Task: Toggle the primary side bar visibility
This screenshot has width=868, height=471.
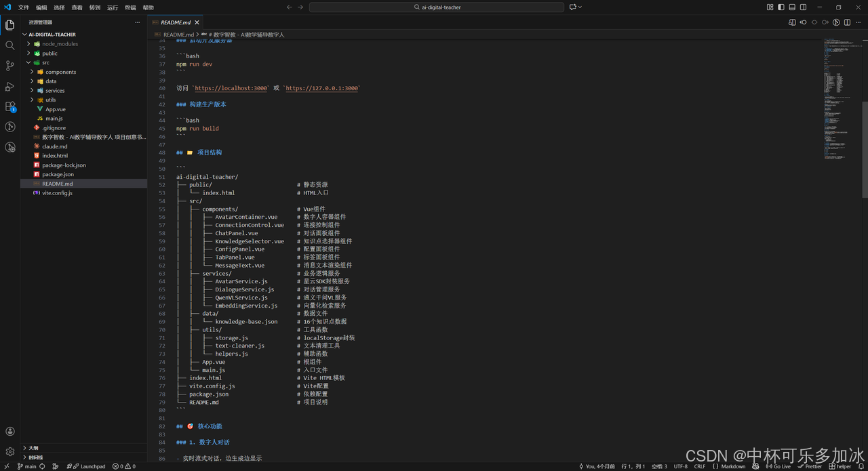Action: (x=781, y=7)
